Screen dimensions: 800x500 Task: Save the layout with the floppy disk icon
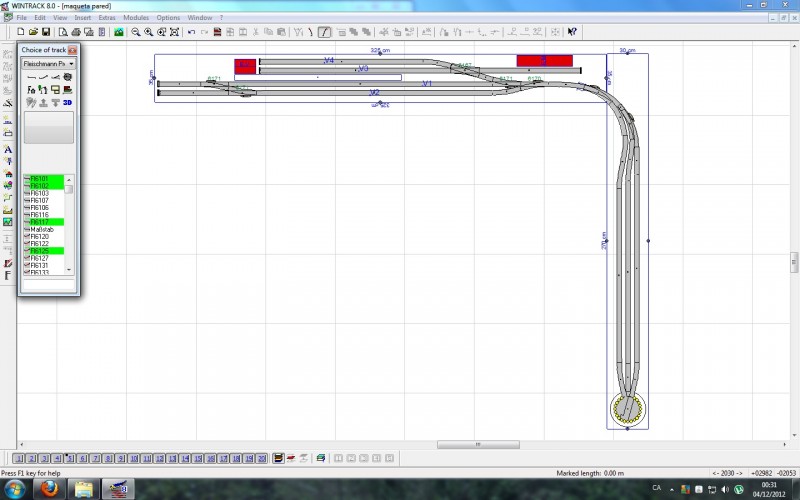point(46,32)
